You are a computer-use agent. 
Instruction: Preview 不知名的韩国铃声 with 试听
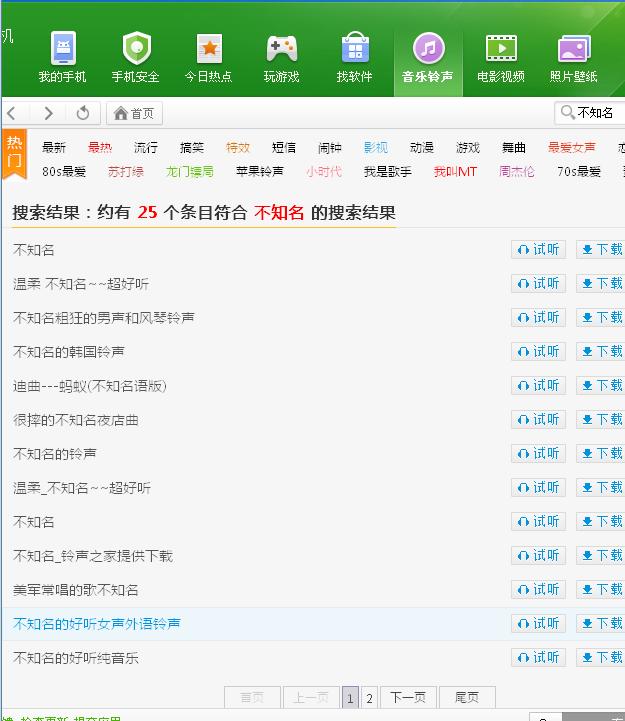click(538, 352)
